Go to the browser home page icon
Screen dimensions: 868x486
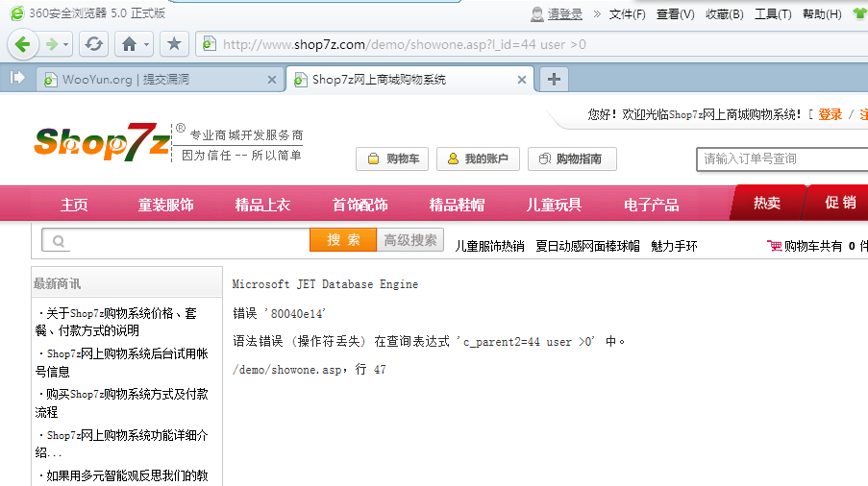pos(129,44)
